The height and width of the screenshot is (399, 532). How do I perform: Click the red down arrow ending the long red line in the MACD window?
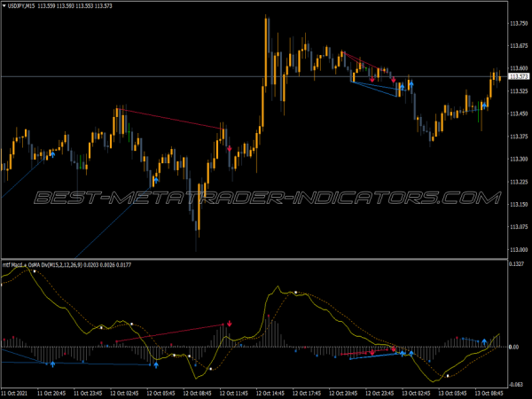pyautogui.click(x=230, y=324)
